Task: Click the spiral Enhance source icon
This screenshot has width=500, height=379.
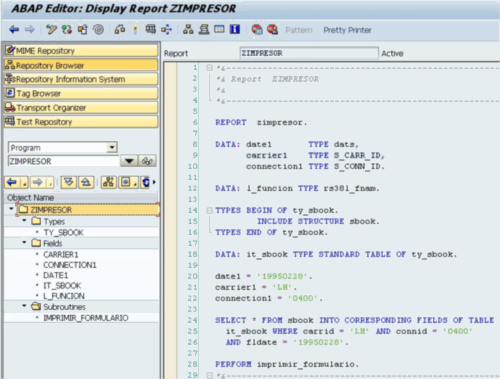Action: (98, 30)
